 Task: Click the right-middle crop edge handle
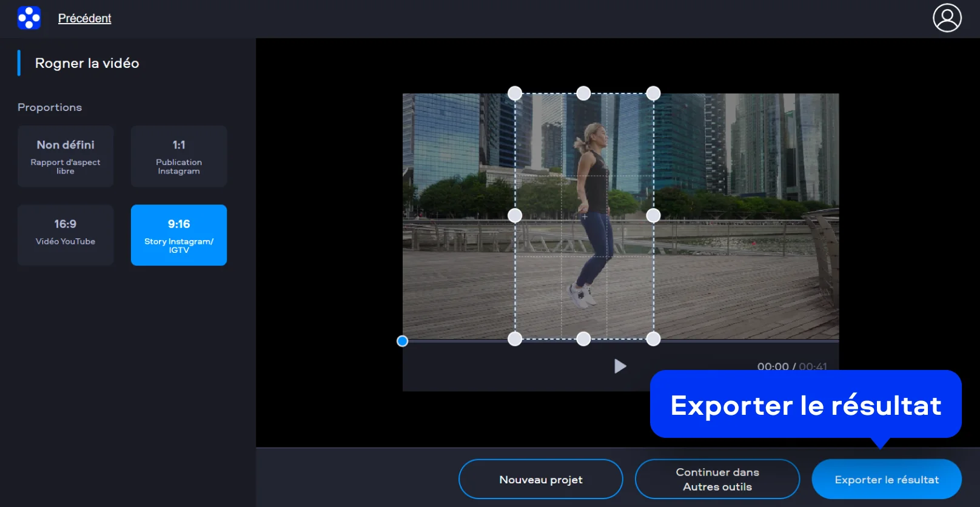pos(653,216)
